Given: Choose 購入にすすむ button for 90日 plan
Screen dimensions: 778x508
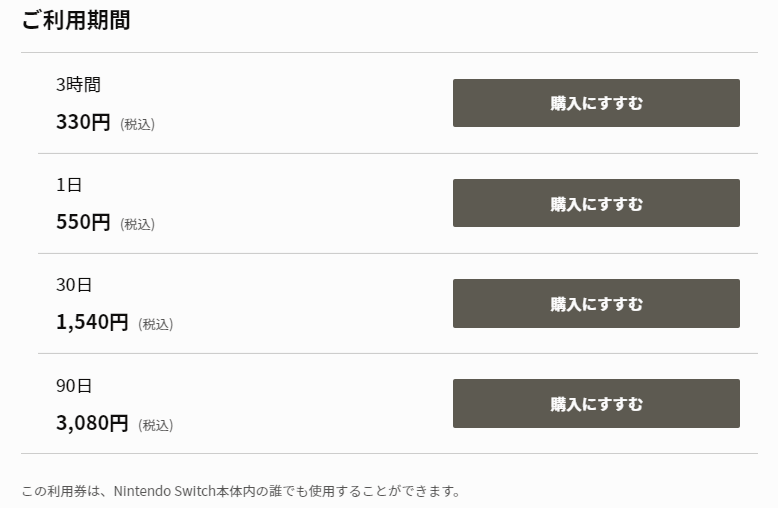Looking at the screenshot, I should [596, 404].
